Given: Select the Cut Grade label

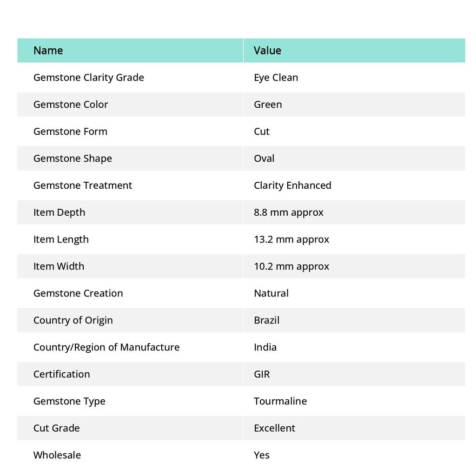Looking at the screenshot, I should click(56, 428).
